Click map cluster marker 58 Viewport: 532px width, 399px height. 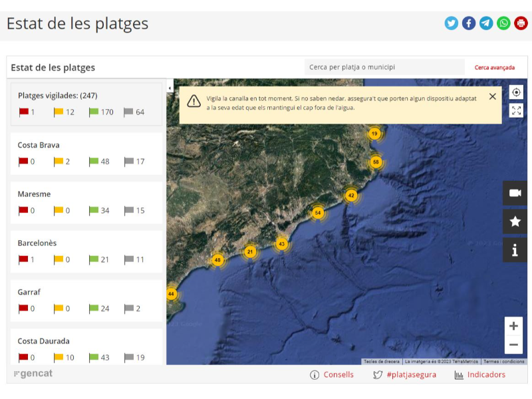pyautogui.click(x=376, y=162)
